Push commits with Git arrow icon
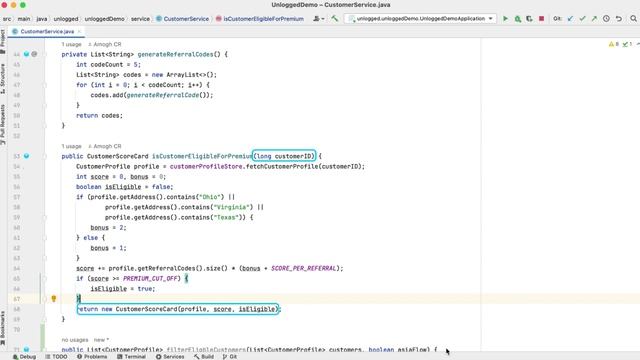Image resolution: width=640 pixels, height=360 pixels. 594,19
